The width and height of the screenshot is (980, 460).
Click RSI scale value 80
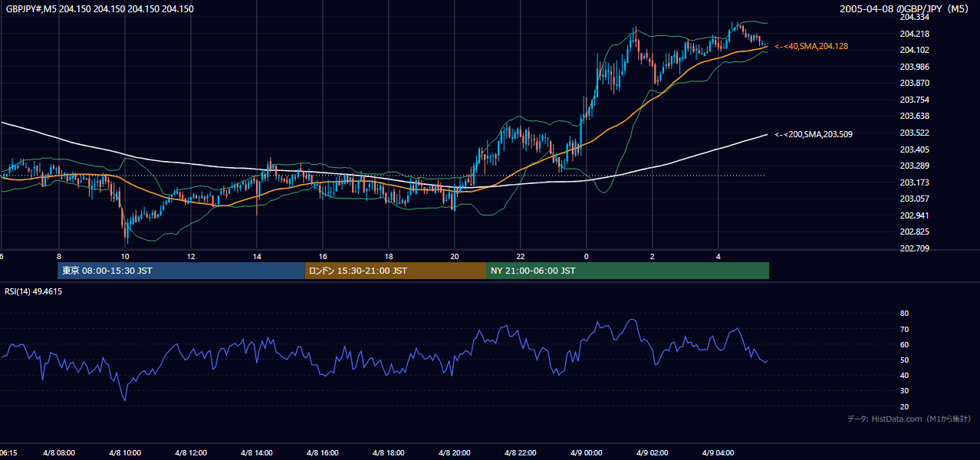[904, 314]
